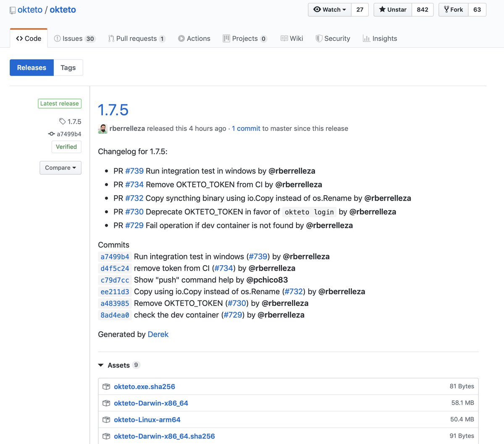Open PR #729 in the changelog list
Viewport: 504px width, 444px height.
(x=134, y=225)
